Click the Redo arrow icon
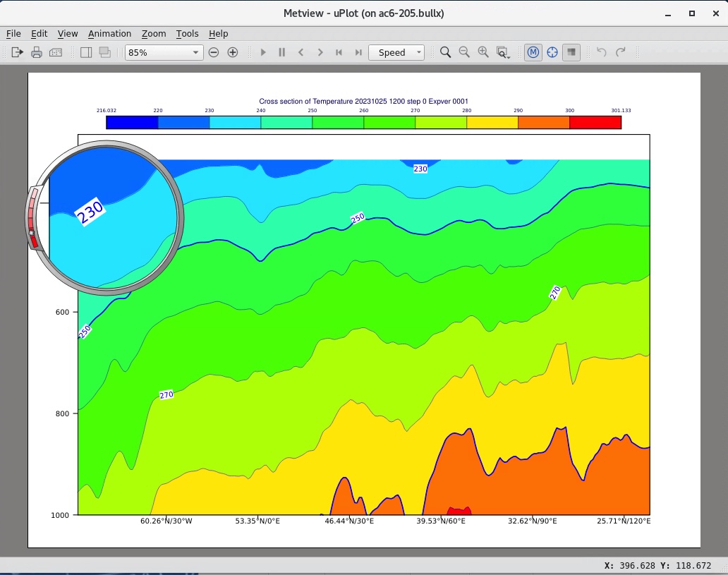 tap(620, 52)
